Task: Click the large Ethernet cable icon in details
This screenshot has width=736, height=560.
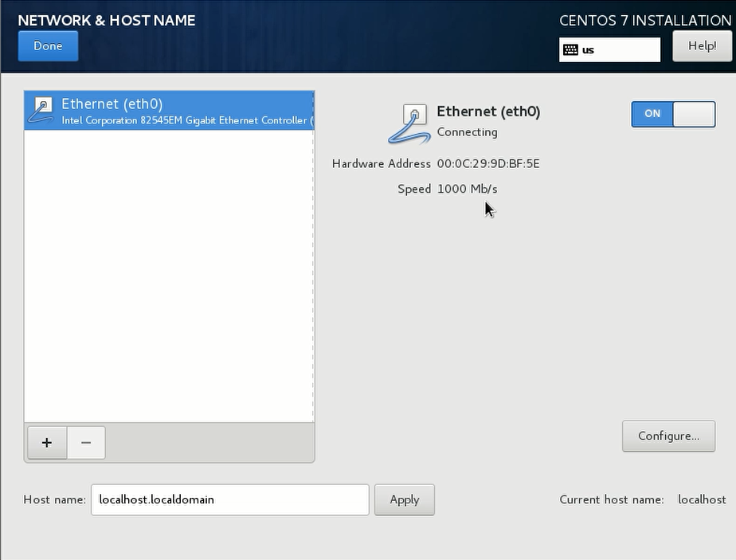Action: 409,123
